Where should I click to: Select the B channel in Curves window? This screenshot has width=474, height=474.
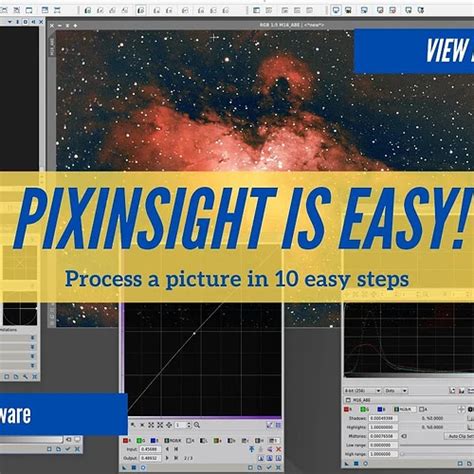(155, 440)
